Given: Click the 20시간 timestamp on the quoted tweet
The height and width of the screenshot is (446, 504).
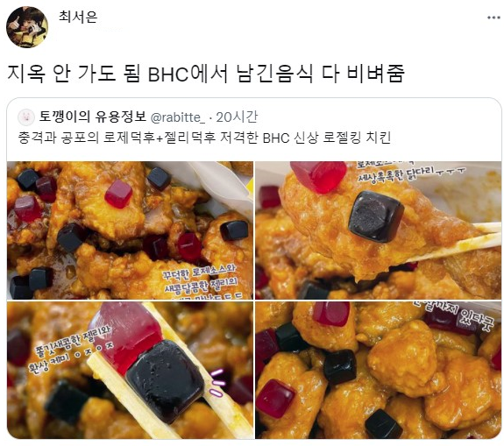Looking at the screenshot, I should (237, 117).
